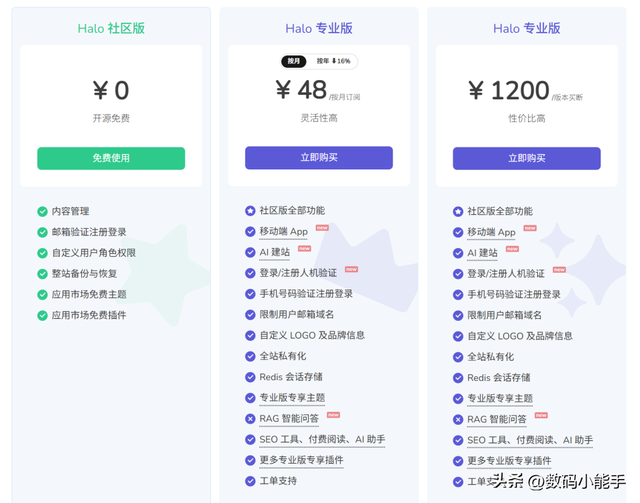Screen dimensions: 640x503
Task: Click the check icon beside 应用市场免费插件
Action: click(42, 316)
